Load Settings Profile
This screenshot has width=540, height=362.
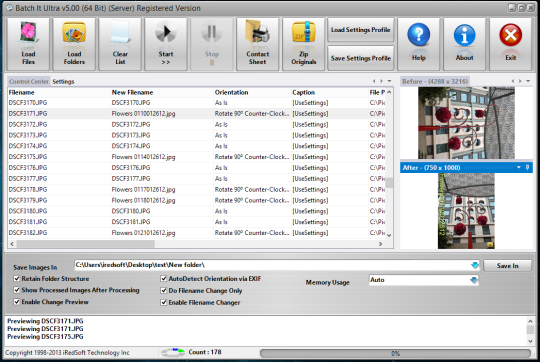(x=361, y=30)
